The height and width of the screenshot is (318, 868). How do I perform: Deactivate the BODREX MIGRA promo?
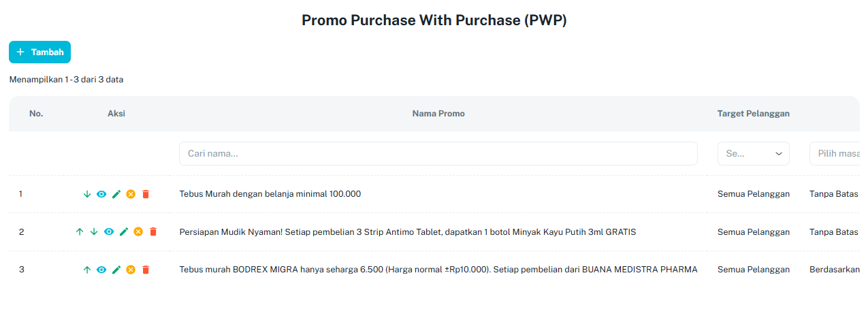tap(131, 270)
